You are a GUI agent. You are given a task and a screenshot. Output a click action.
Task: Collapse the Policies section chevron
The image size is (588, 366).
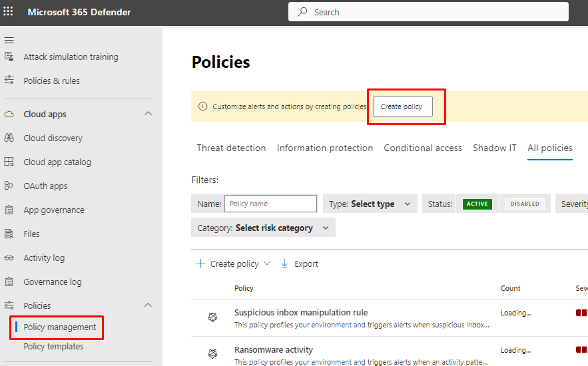(148, 306)
